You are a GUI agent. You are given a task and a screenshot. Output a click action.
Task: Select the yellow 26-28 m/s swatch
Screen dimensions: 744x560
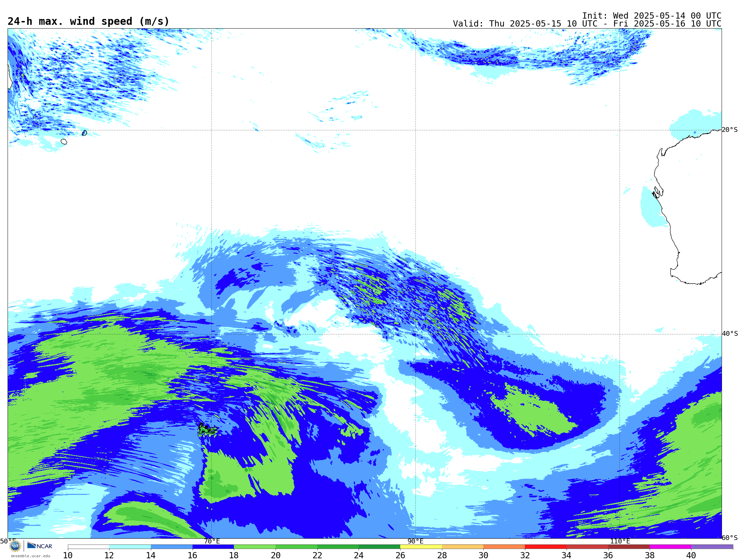(421, 547)
